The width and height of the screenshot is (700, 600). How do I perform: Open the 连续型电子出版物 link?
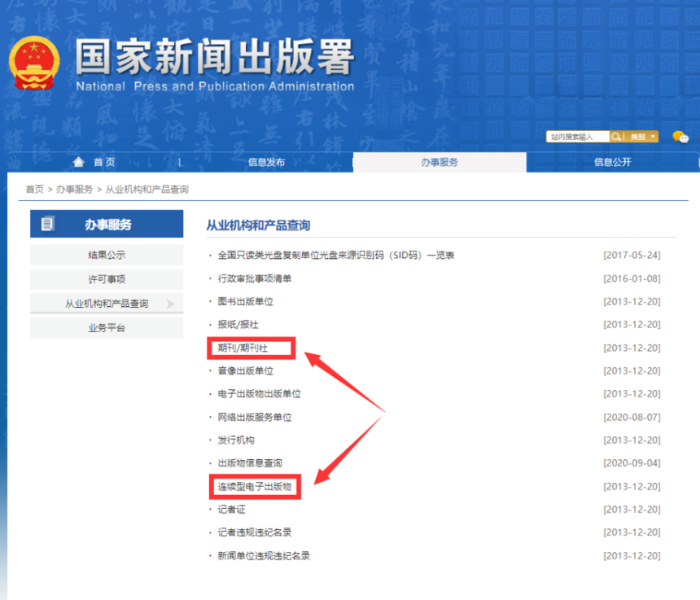(255, 486)
